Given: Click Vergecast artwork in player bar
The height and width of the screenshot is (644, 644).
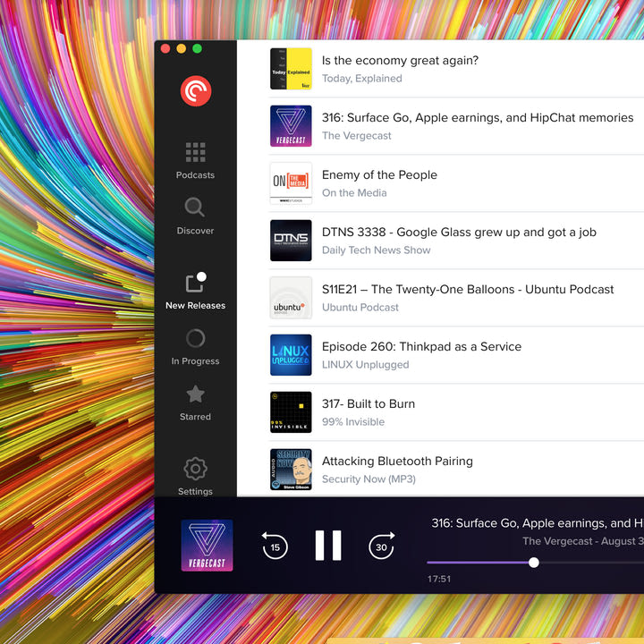Looking at the screenshot, I should coord(207,546).
